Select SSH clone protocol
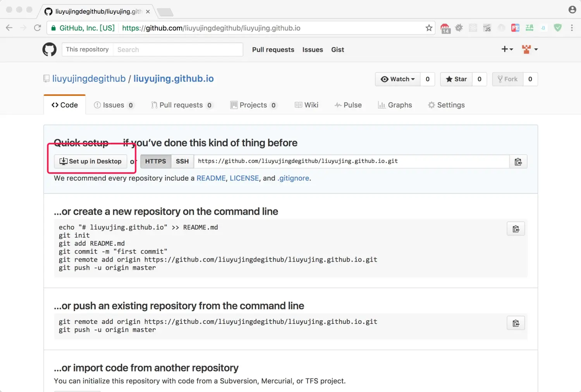The image size is (581, 392). 182,161
